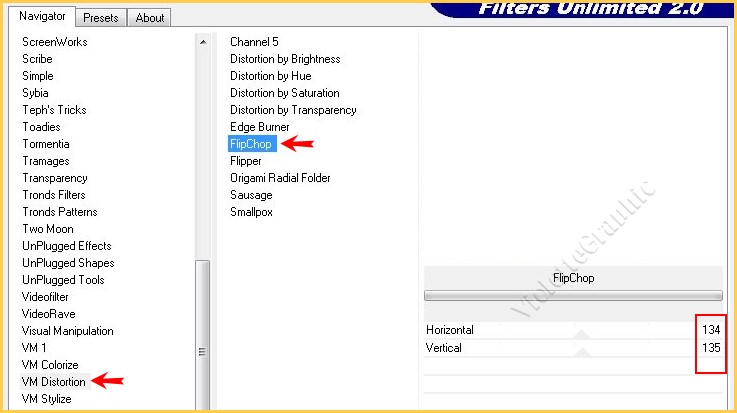The width and height of the screenshot is (737, 413).
Task: Adjust the Vertical slider
Action: pyautogui.click(x=580, y=348)
